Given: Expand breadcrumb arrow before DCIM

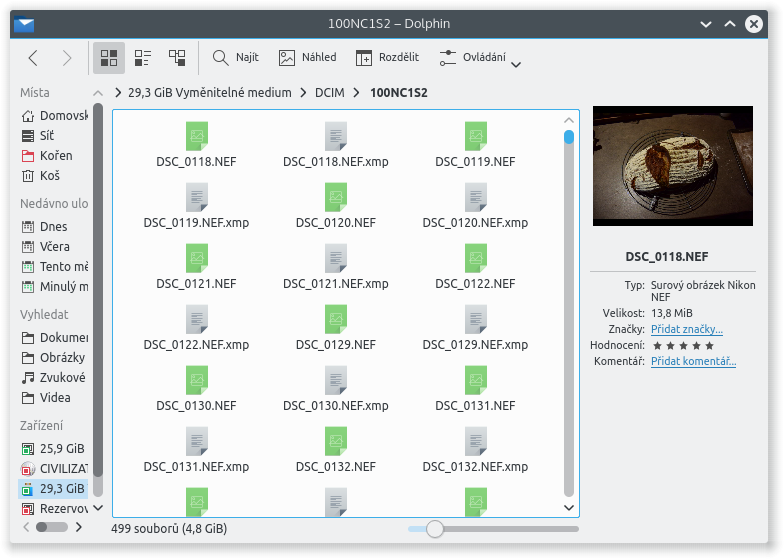Looking at the screenshot, I should point(304,92).
